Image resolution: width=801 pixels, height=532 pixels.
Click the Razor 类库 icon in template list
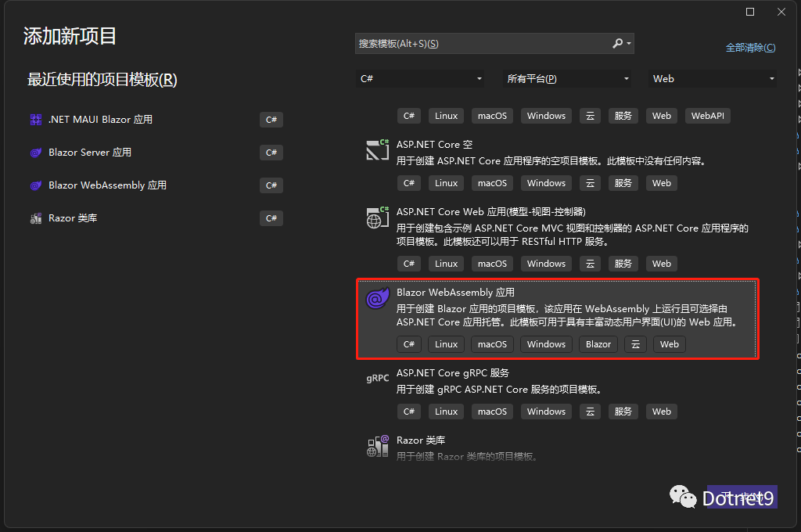click(378, 446)
